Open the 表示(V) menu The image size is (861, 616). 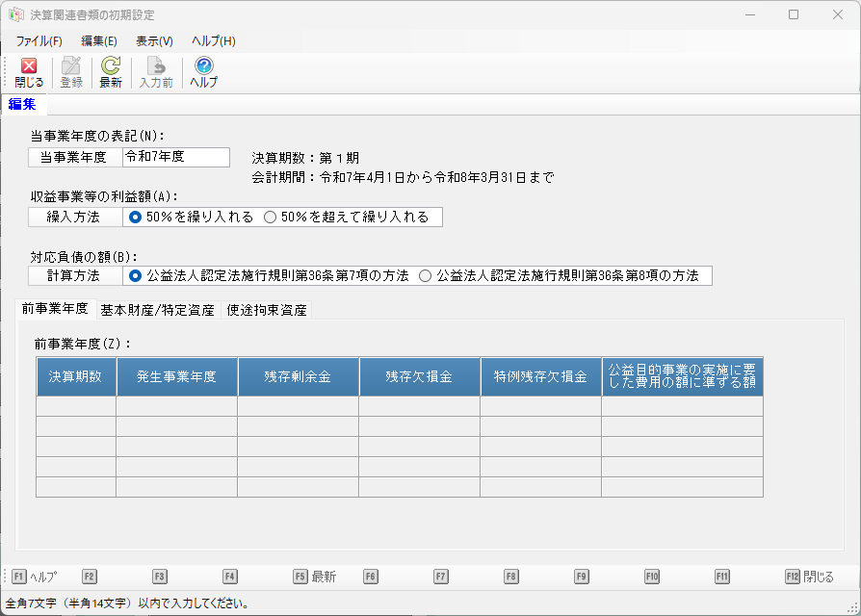pos(154,41)
